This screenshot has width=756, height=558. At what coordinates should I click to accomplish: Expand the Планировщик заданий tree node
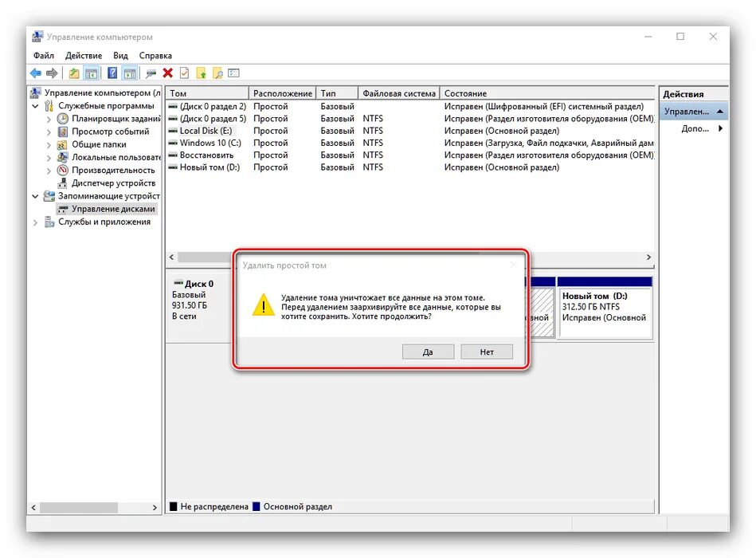click(x=49, y=117)
